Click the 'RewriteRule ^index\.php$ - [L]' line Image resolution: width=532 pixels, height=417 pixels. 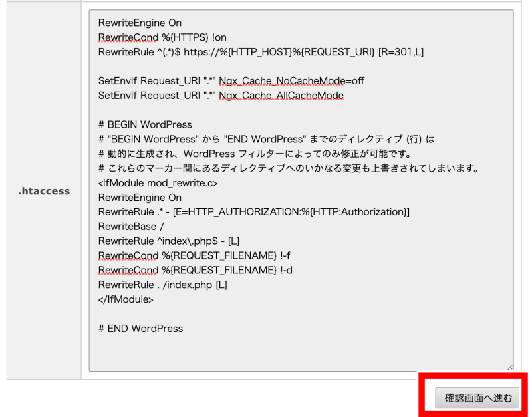(x=169, y=241)
